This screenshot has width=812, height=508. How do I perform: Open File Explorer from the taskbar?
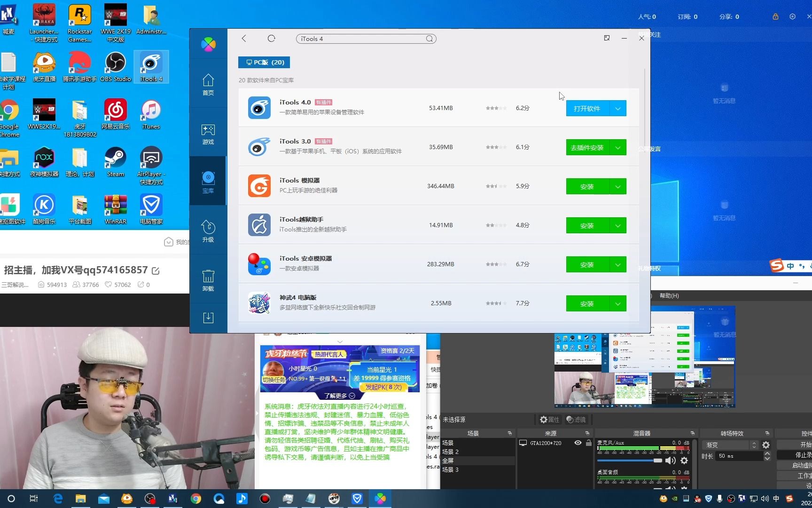tap(81, 499)
